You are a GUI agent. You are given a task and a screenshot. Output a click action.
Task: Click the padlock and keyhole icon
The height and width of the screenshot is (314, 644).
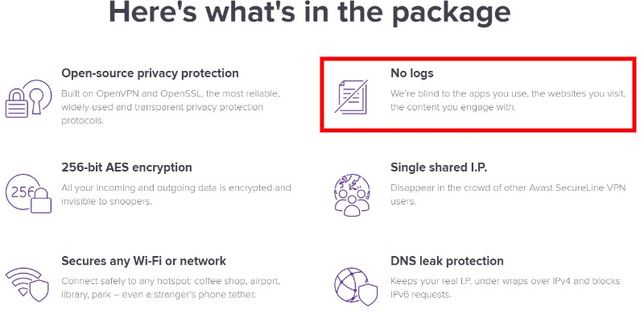pos(29,99)
